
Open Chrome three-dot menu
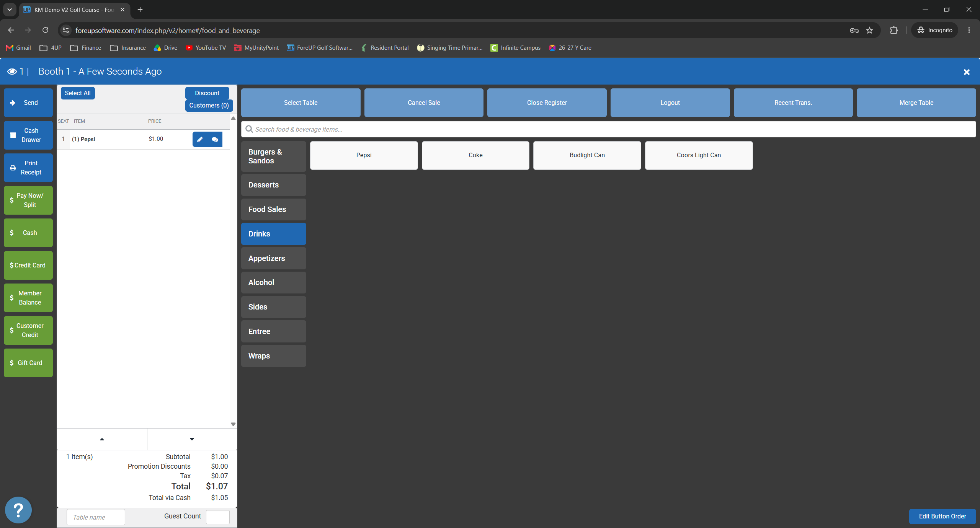969,30
